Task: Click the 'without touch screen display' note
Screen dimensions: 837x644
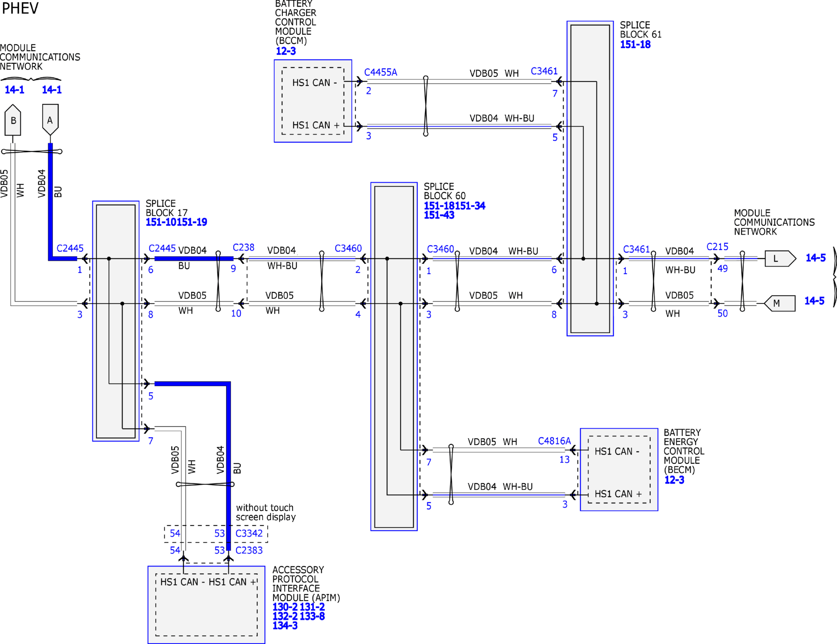Action: [266, 512]
